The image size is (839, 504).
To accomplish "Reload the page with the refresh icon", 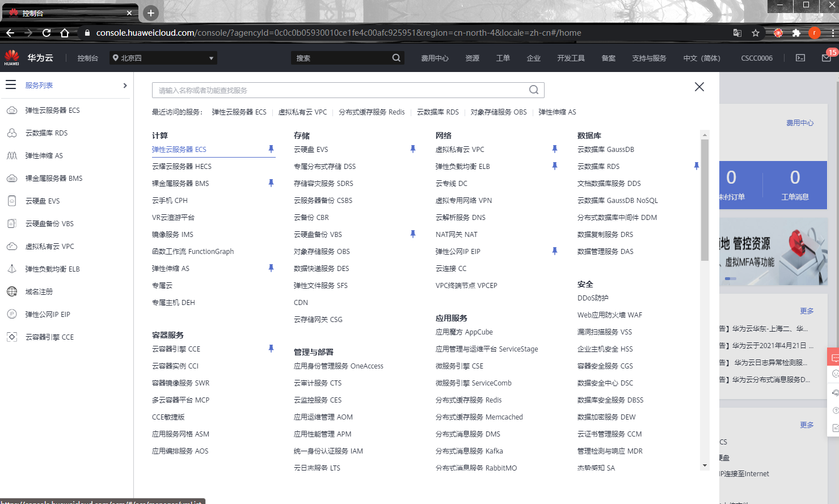I will [47, 33].
